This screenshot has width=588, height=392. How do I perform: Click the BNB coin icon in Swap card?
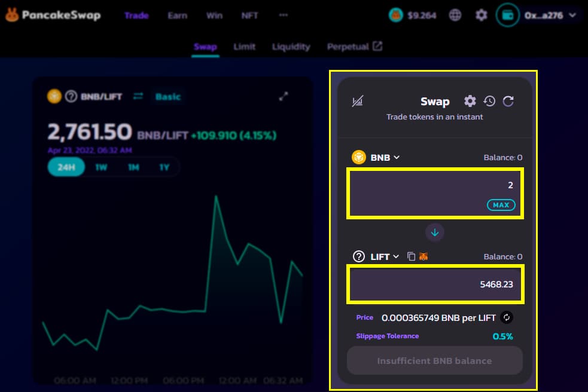click(358, 157)
